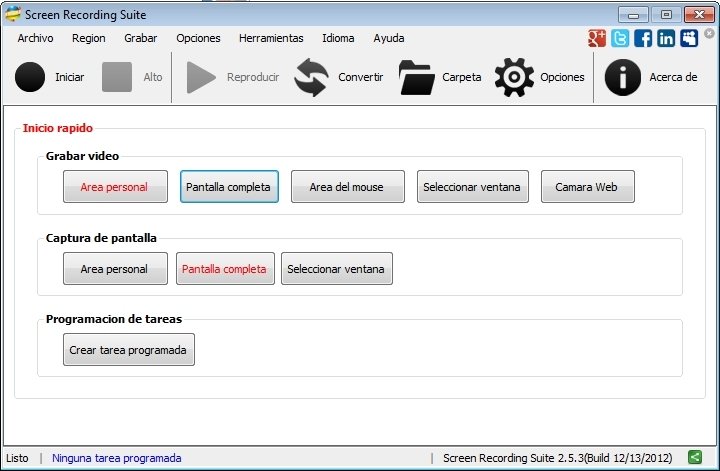This screenshot has height=471, width=720.
Task: Click the green share icon in status bar
Action: pos(695,457)
